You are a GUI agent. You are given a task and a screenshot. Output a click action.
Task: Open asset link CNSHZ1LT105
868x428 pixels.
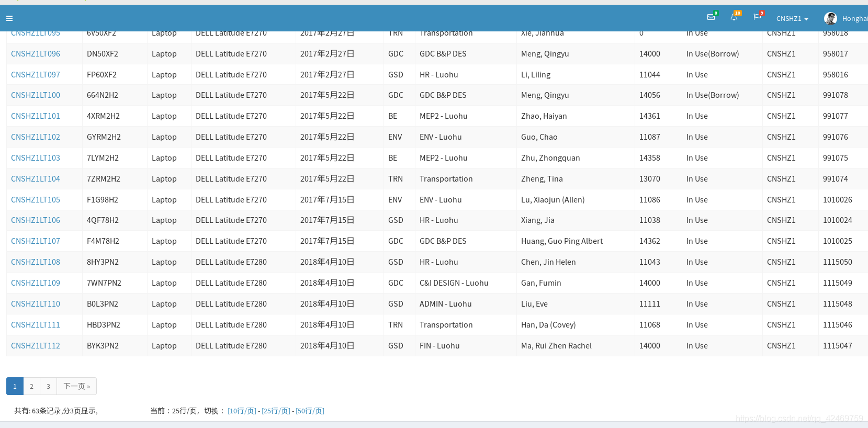pyautogui.click(x=36, y=200)
